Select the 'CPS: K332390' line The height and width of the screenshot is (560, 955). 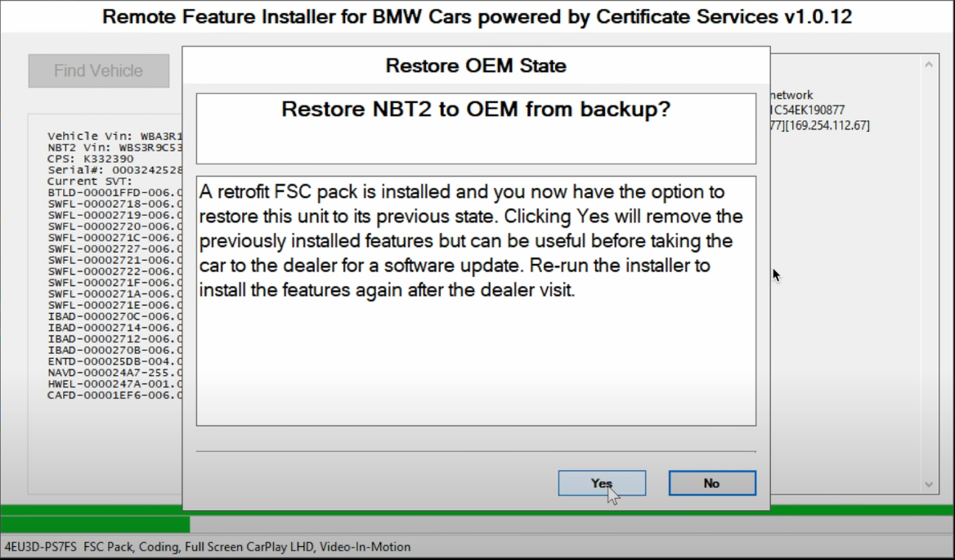point(90,159)
